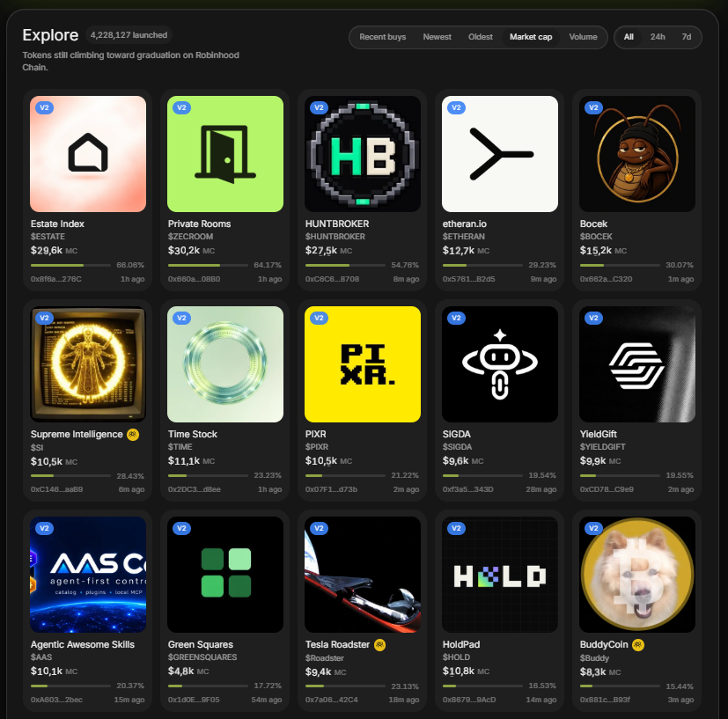Click the 4,228,127 launched counter
This screenshot has width=728, height=719.
129,35
